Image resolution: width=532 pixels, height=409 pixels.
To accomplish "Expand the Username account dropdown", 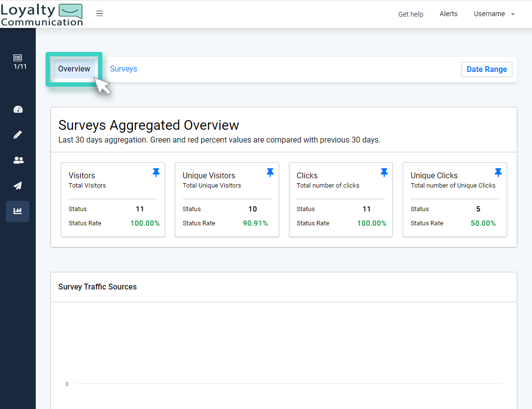I will pos(494,14).
